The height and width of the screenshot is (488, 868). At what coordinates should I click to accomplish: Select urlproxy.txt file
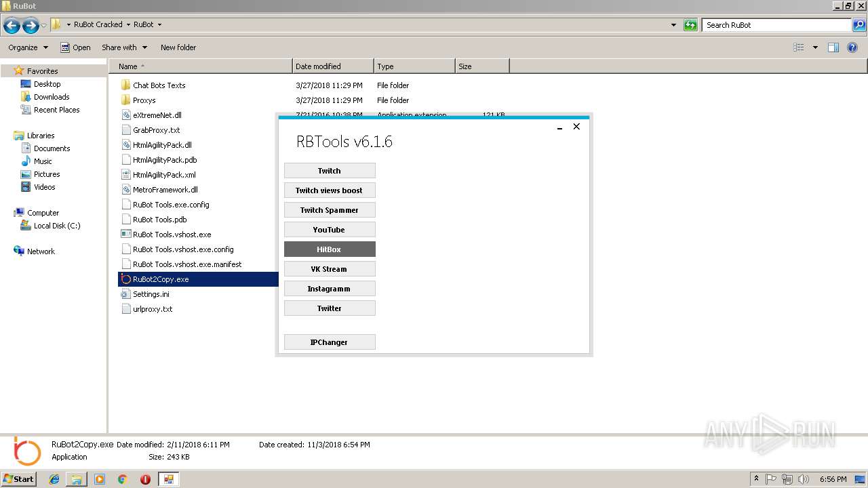click(x=153, y=309)
